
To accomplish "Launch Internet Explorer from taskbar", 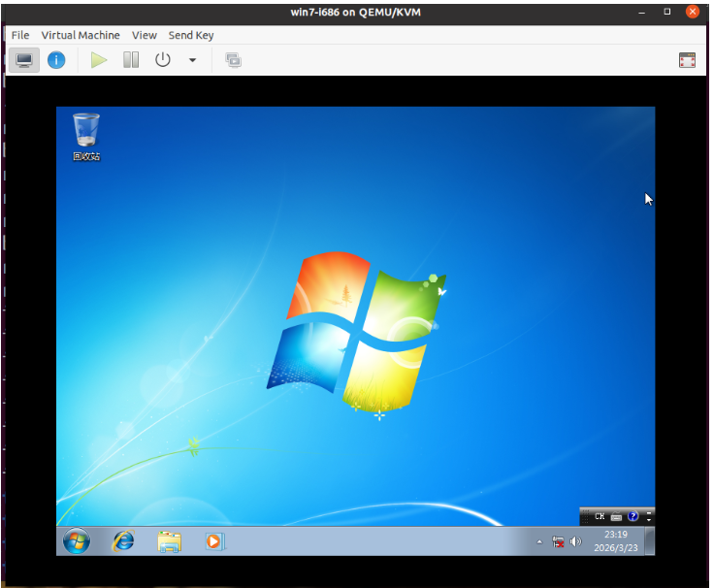I will click(x=123, y=541).
